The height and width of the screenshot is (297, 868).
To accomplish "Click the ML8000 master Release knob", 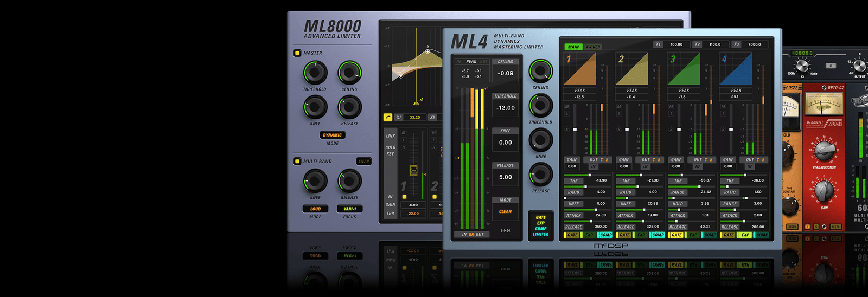I will pos(349,107).
